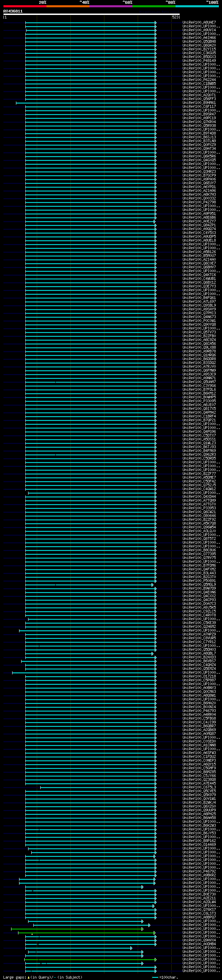Viewport: 222px width, 980px height.
Task: Click hit label UniRef100_P48149
Action: (x=199, y=60)
